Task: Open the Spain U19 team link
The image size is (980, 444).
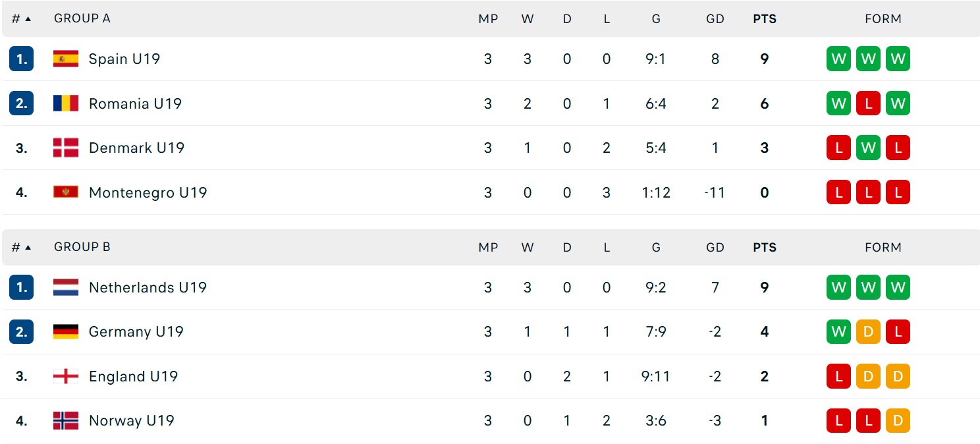Action: click(x=124, y=59)
